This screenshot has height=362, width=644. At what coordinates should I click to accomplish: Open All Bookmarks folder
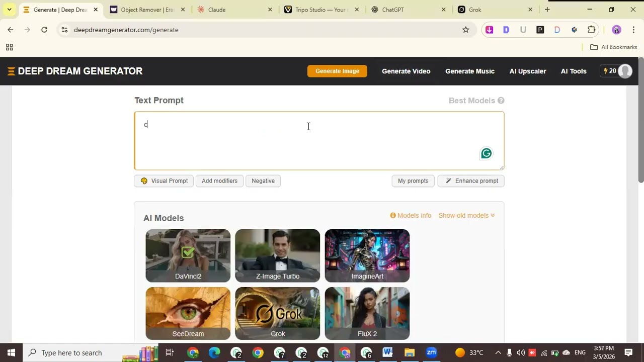coord(613,47)
